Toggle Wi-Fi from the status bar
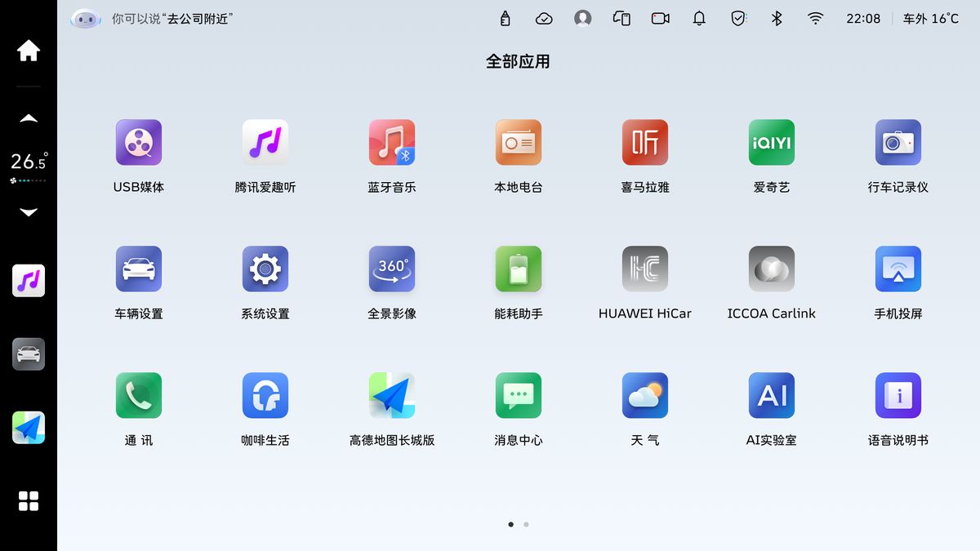980x551 pixels. [815, 18]
